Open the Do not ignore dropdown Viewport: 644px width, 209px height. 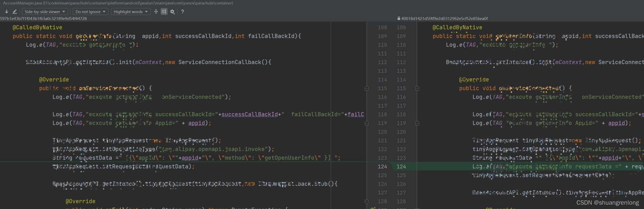click(x=90, y=11)
